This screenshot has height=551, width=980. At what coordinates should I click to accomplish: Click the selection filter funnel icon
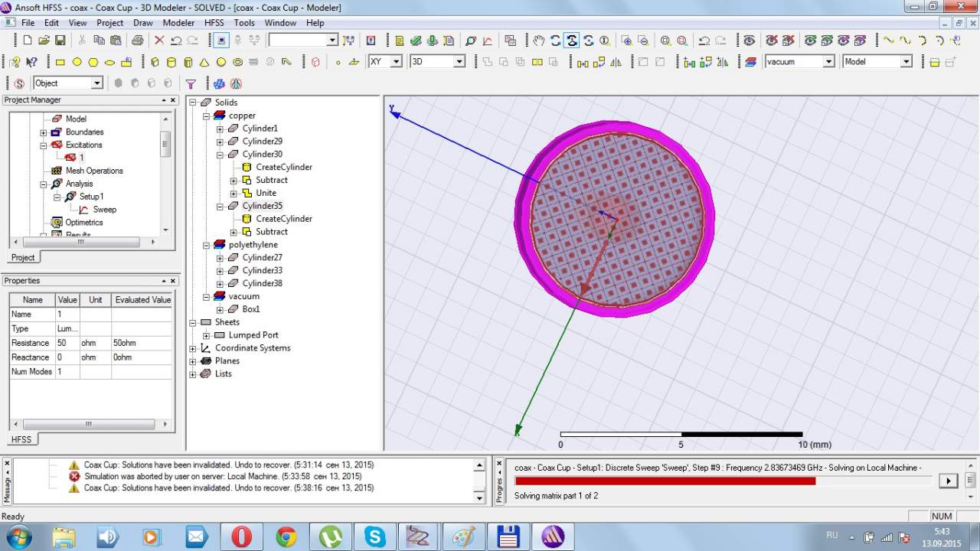191,83
